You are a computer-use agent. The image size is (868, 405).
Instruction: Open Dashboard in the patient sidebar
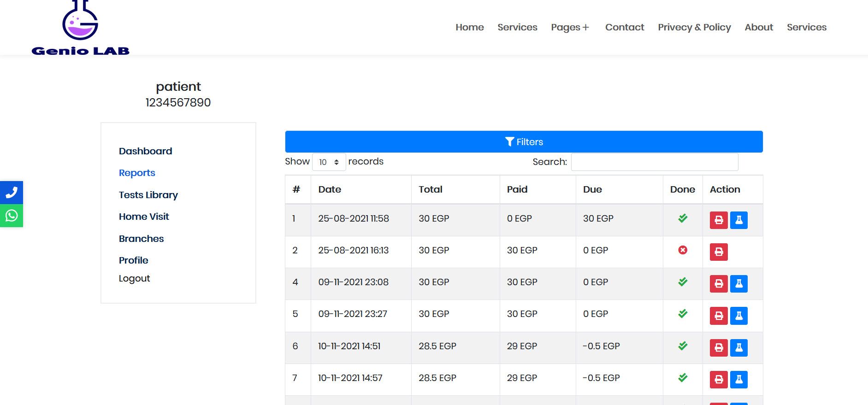pyautogui.click(x=145, y=151)
